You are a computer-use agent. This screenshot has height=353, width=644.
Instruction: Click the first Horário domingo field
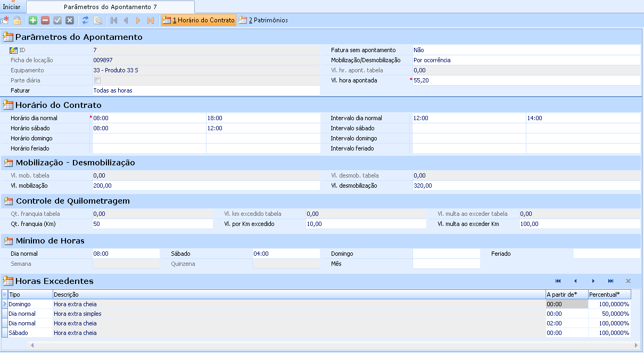point(149,138)
